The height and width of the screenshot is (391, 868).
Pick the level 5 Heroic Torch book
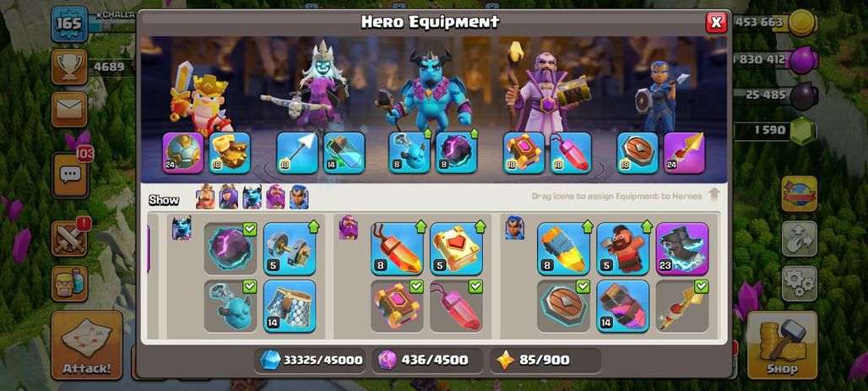coord(456,248)
